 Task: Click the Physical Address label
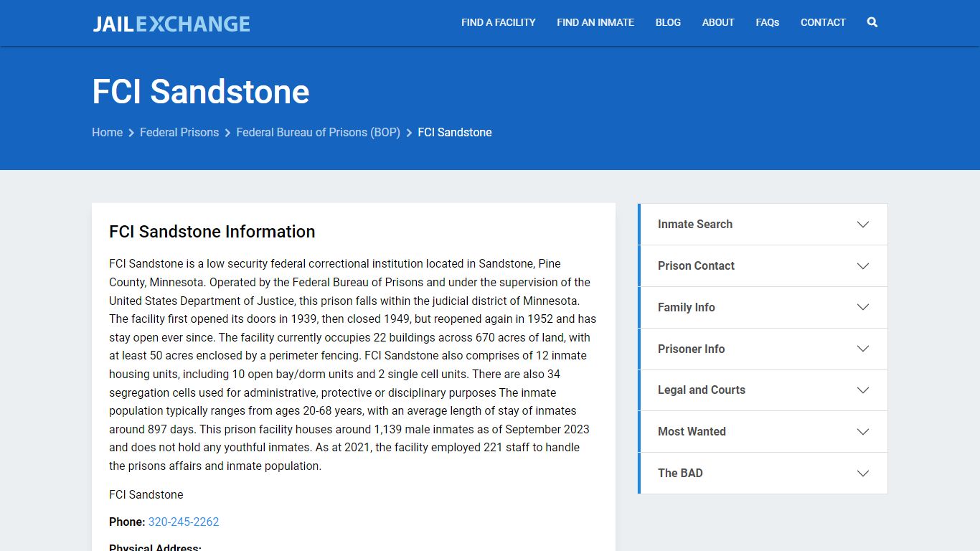[x=155, y=547]
